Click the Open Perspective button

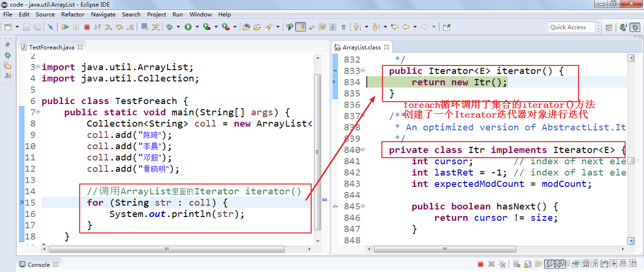pyautogui.click(x=609, y=27)
